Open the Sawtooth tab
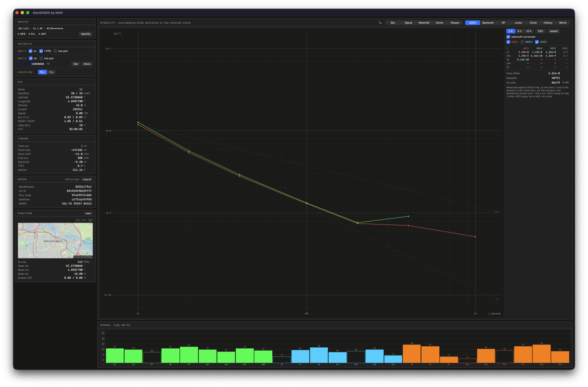The image size is (588, 387). 488,23
